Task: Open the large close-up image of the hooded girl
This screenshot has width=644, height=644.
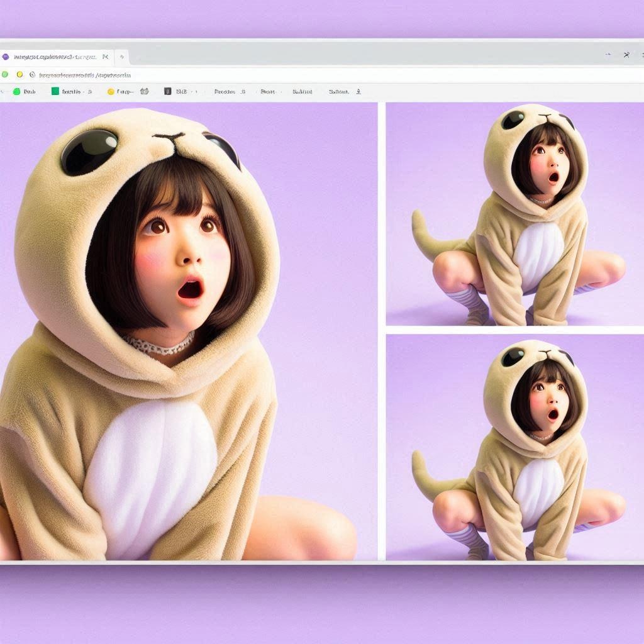Action: pyautogui.click(x=189, y=331)
